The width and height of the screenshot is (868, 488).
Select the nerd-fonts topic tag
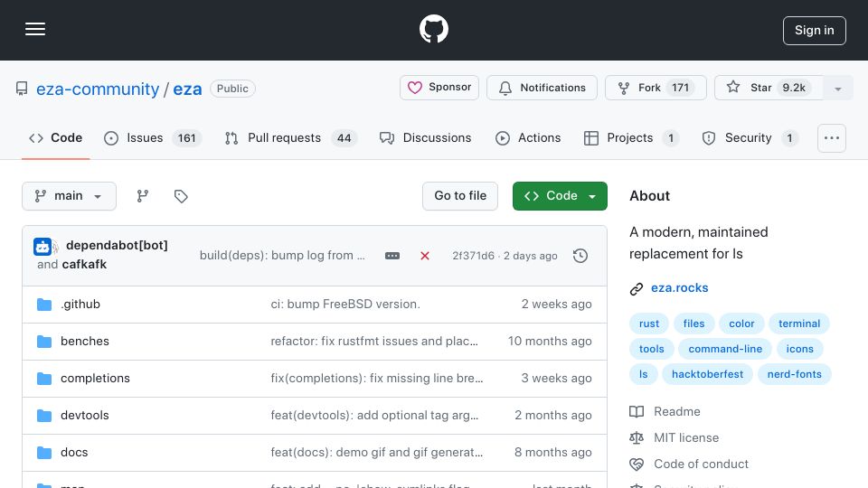tap(794, 374)
